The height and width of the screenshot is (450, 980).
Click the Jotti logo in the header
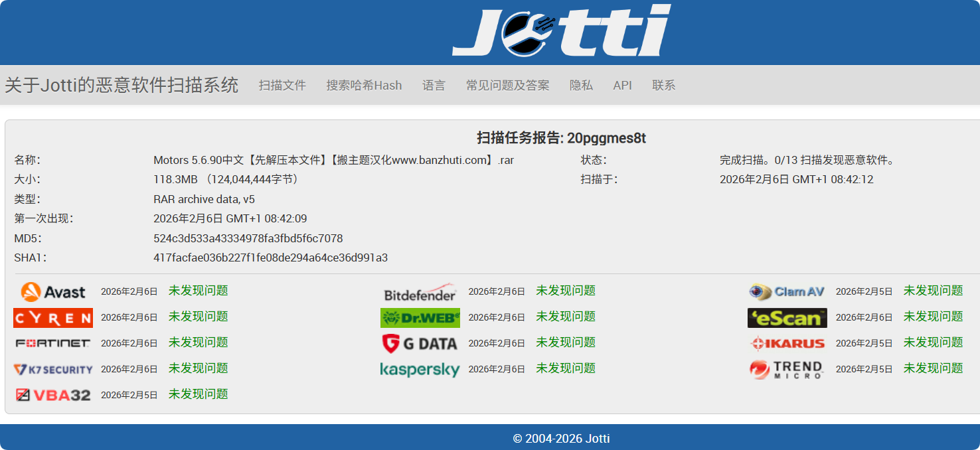click(562, 31)
